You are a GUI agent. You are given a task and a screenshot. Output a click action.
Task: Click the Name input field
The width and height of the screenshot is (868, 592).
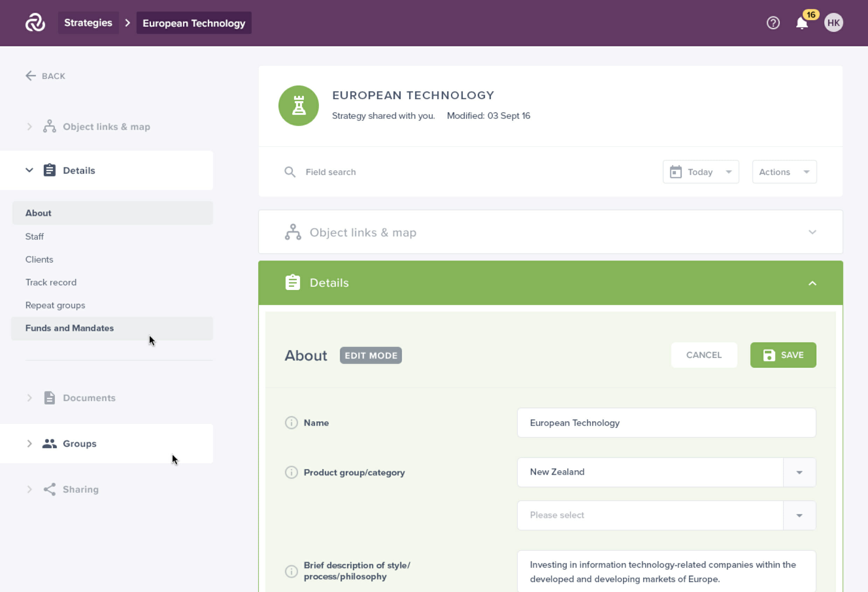[666, 423]
